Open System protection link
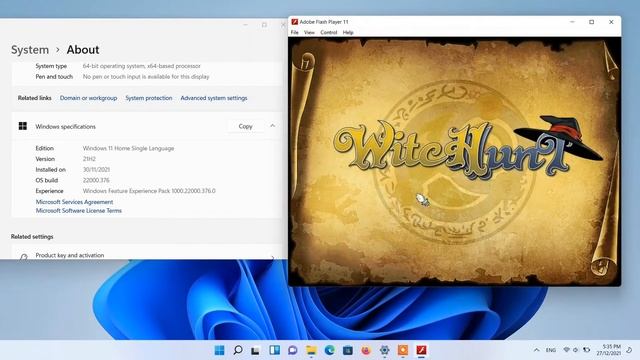The image size is (640, 360). coord(149,98)
